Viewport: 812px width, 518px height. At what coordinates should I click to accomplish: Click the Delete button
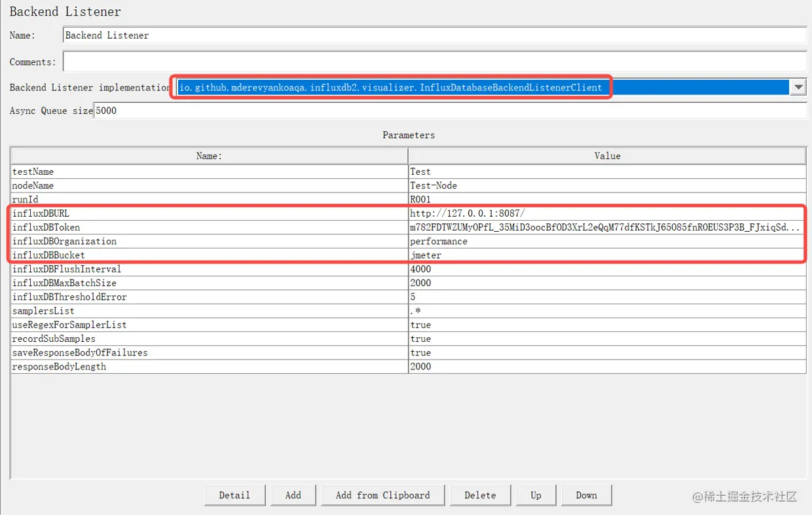[480, 495]
